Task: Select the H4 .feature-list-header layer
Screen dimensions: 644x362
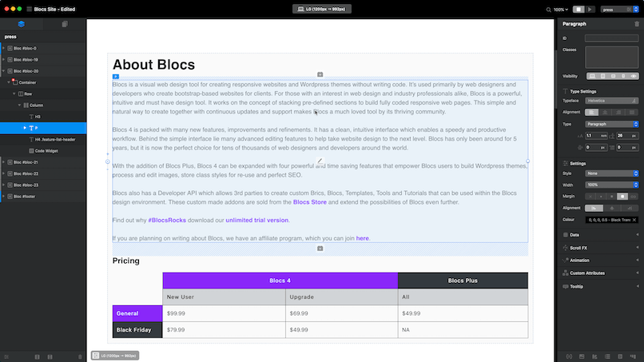Action: point(43,139)
